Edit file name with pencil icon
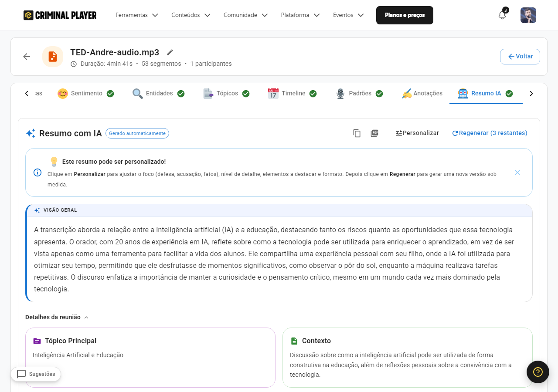Image resolution: width=558 pixels, height=392 pixels. [x=170, y=52]
